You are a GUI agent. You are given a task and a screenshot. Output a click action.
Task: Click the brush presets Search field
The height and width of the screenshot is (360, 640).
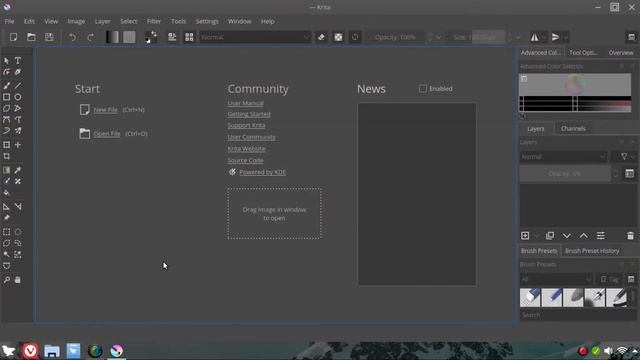pyautogui.click(x=577, y=315)
